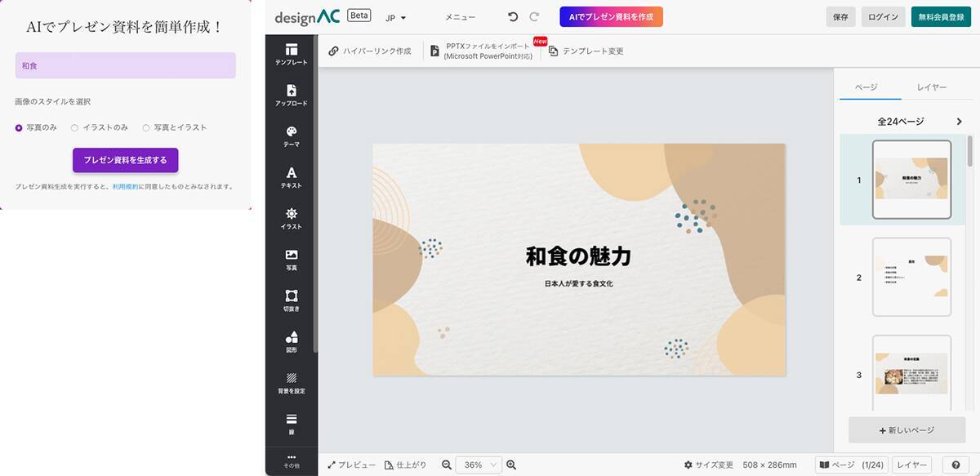The height and width of the screenshot is (476, 980).
Task: Open the メニュー menu
Action: (460, 17)
